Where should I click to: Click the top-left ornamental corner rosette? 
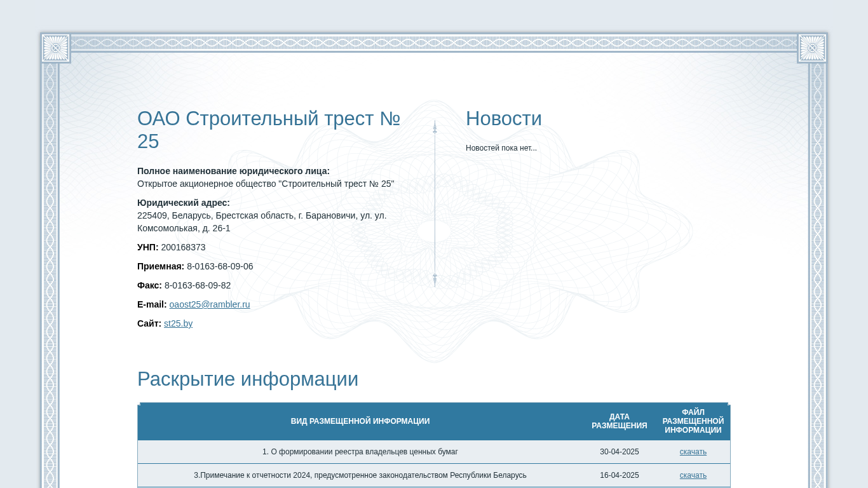tap(55, 48)
